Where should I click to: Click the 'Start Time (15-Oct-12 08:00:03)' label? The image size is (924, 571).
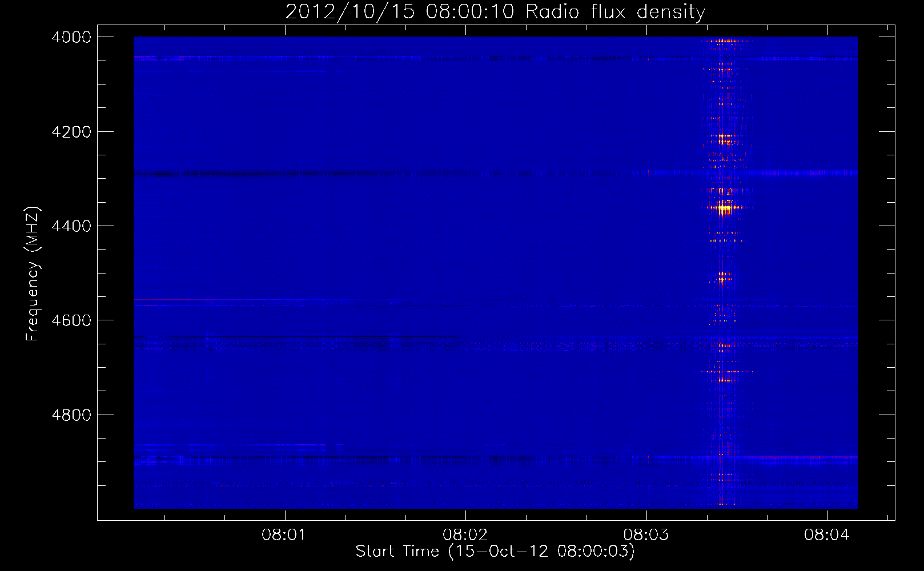(x=495, y=551)
